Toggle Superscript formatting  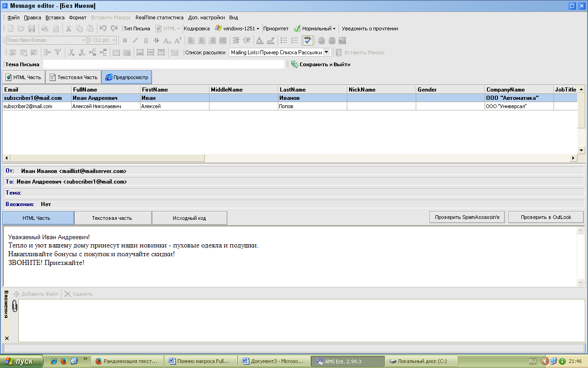coord(178,40)
